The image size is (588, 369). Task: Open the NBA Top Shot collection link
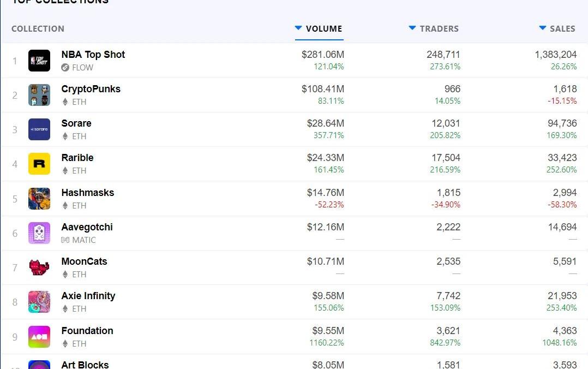coord(93,55)
